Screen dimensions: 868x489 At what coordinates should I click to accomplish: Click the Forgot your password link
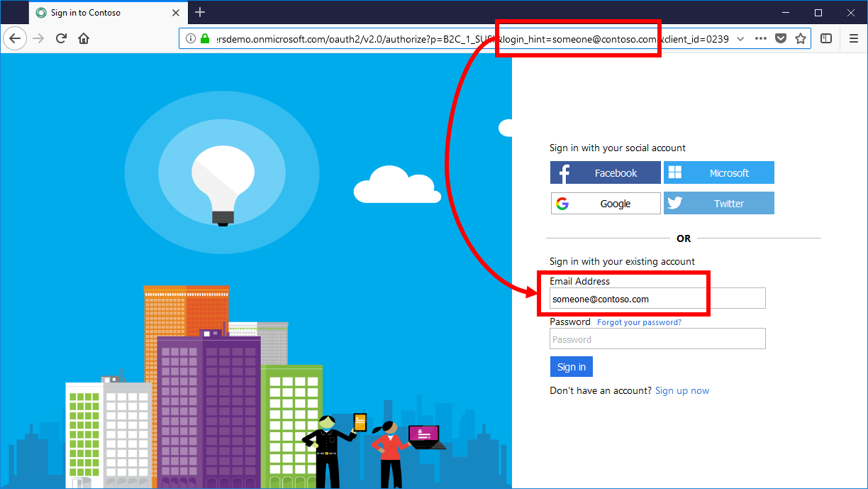pyautogui.click(x=638, y=322)
